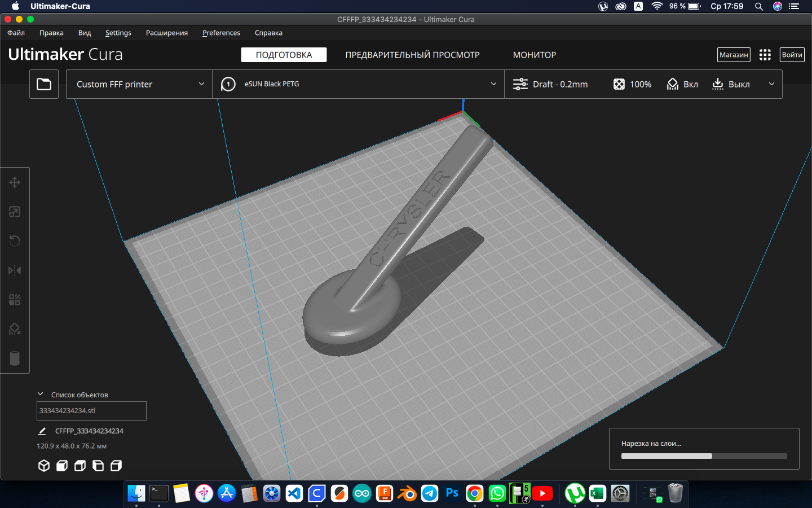Switch to the right side view cube icon
The image size is (812, 508).
(116, 466)
